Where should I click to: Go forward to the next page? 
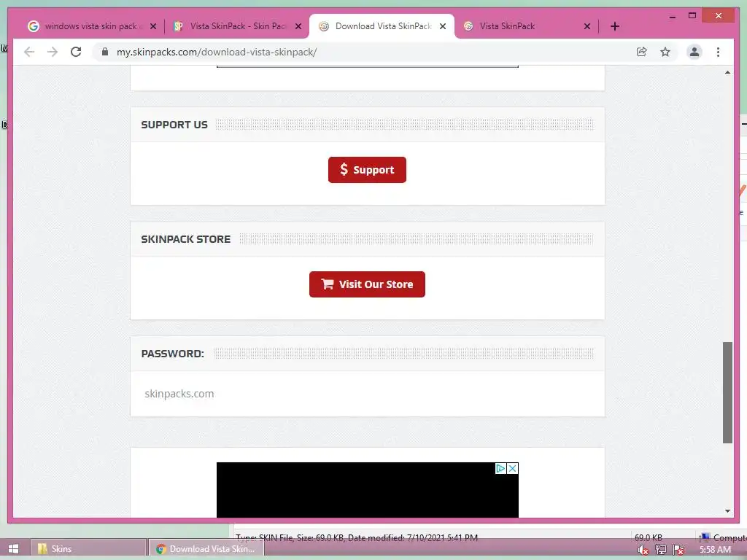(x=53, y=52)
